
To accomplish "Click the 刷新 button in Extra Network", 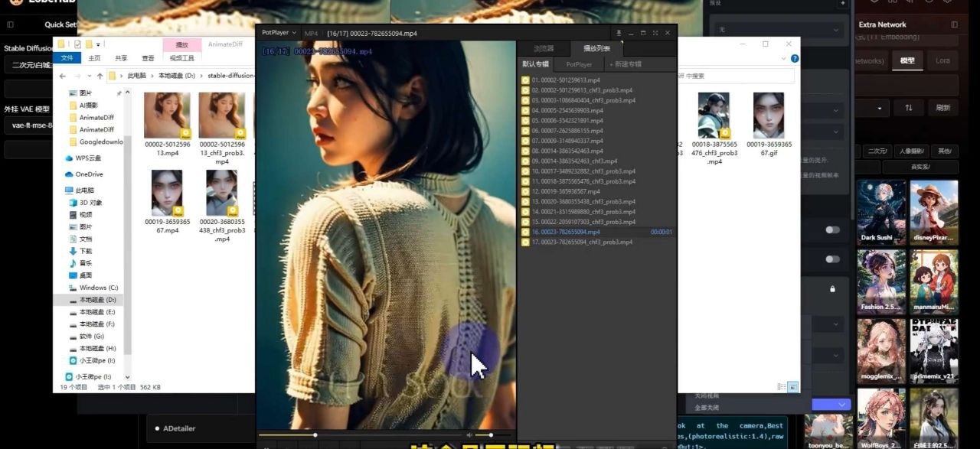I will coord(943,108).
